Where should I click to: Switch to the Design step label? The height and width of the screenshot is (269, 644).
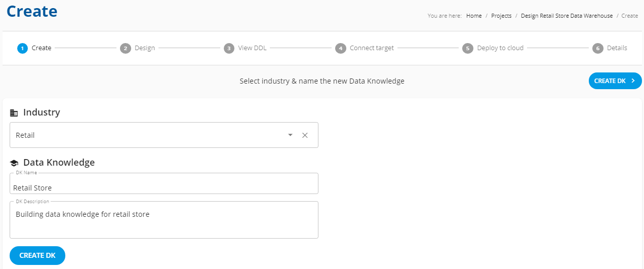[145, 48]
